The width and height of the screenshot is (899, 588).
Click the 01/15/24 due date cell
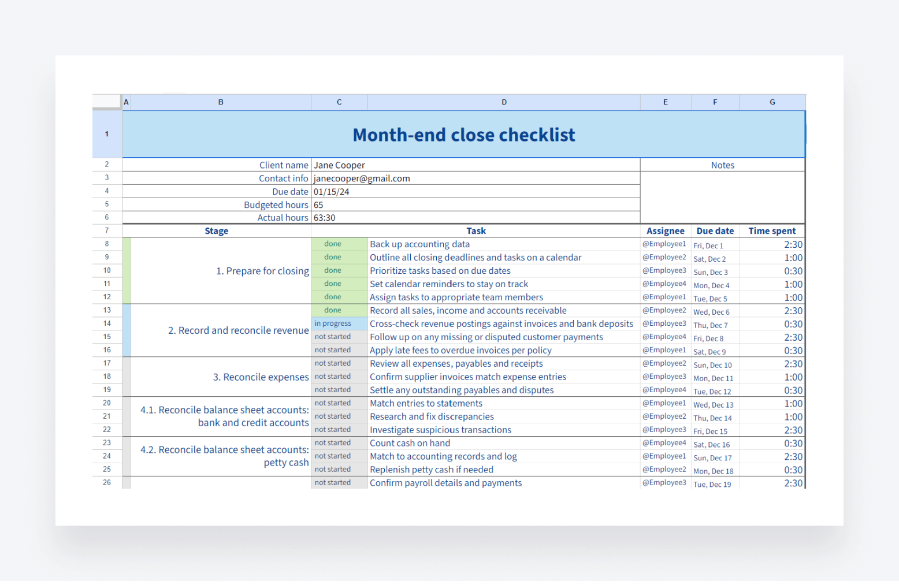(475, 192)
